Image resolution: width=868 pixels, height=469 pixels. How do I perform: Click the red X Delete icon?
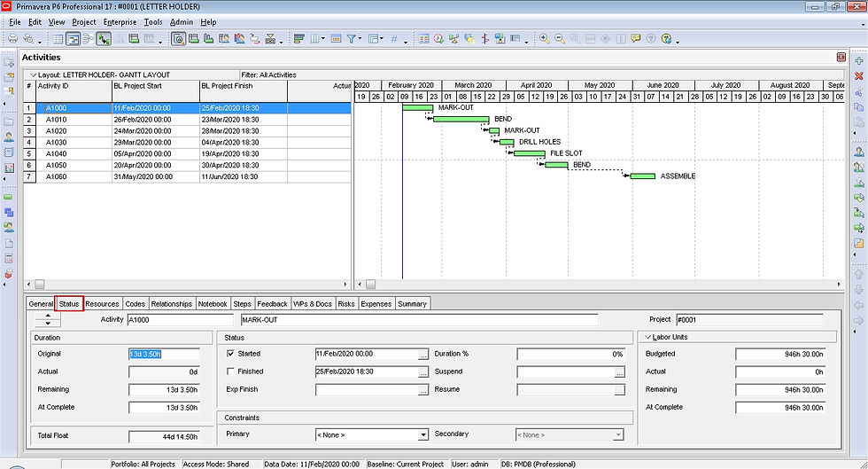pyautogui.click(x=858, y=76)
